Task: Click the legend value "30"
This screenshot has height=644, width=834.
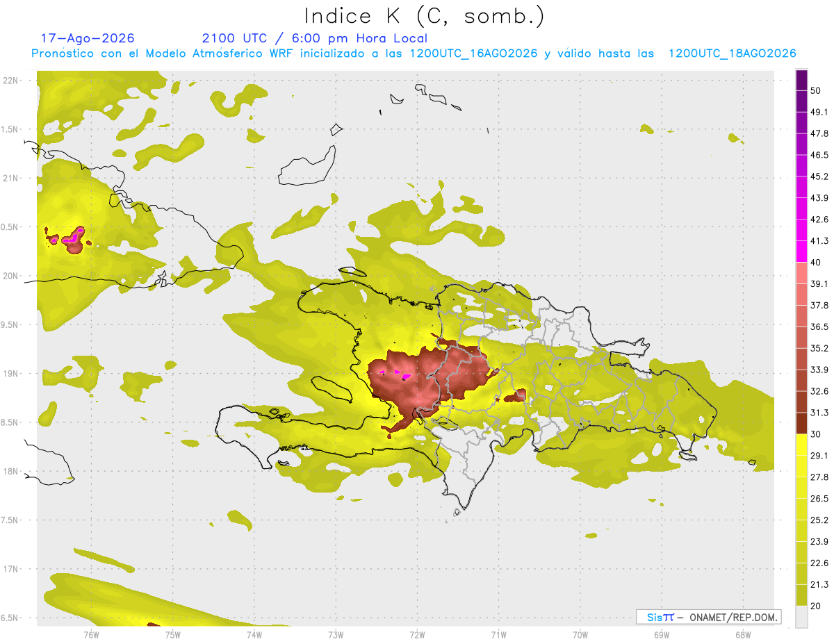Action: [x=816, y=434]
